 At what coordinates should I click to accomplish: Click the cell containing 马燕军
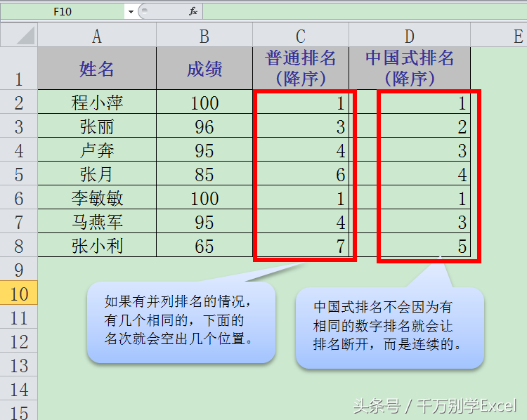click(97, 221)
